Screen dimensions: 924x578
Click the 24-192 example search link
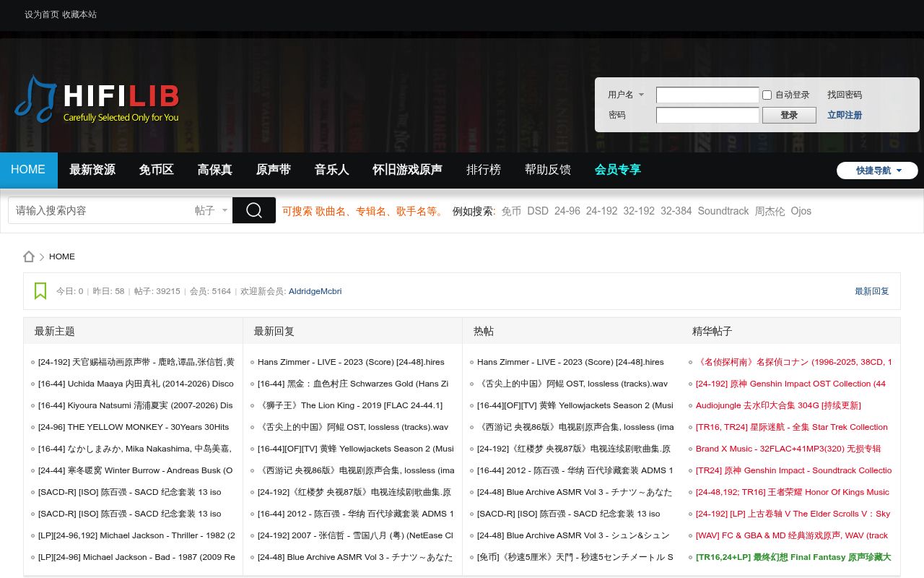pos(601,211)
